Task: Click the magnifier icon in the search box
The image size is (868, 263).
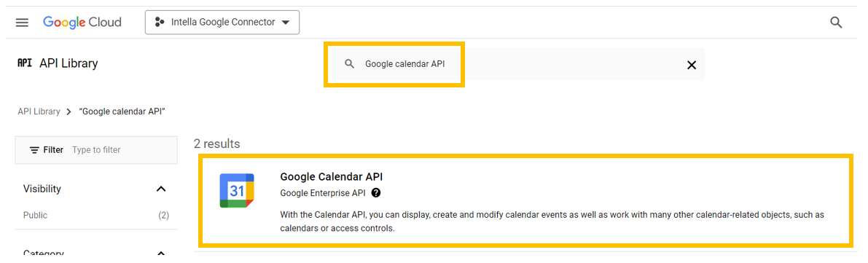Action: 349,64
